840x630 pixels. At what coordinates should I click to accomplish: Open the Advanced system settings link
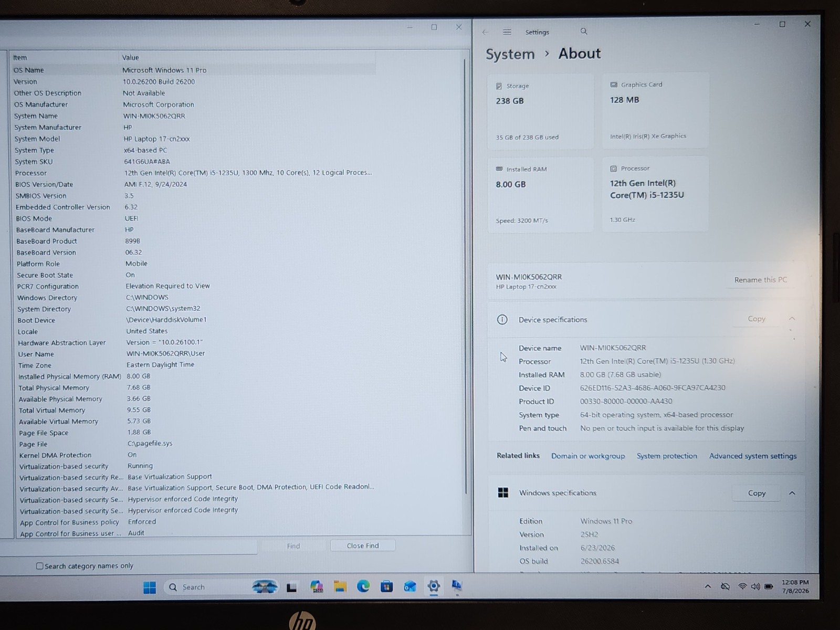(x=753, y=456)
